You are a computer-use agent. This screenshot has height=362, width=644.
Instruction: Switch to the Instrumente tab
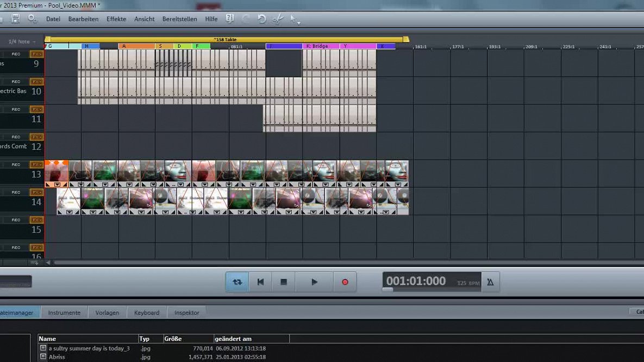(64, 312)
